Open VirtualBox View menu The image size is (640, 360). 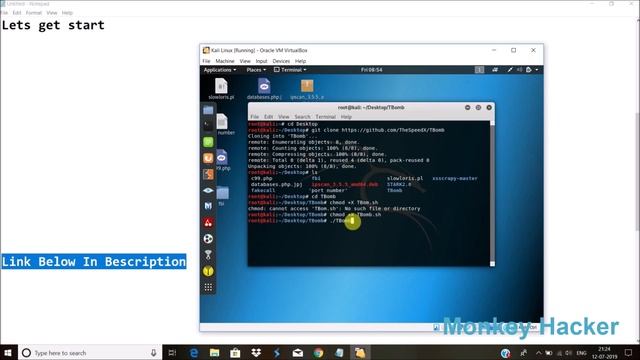click(245, 61)
